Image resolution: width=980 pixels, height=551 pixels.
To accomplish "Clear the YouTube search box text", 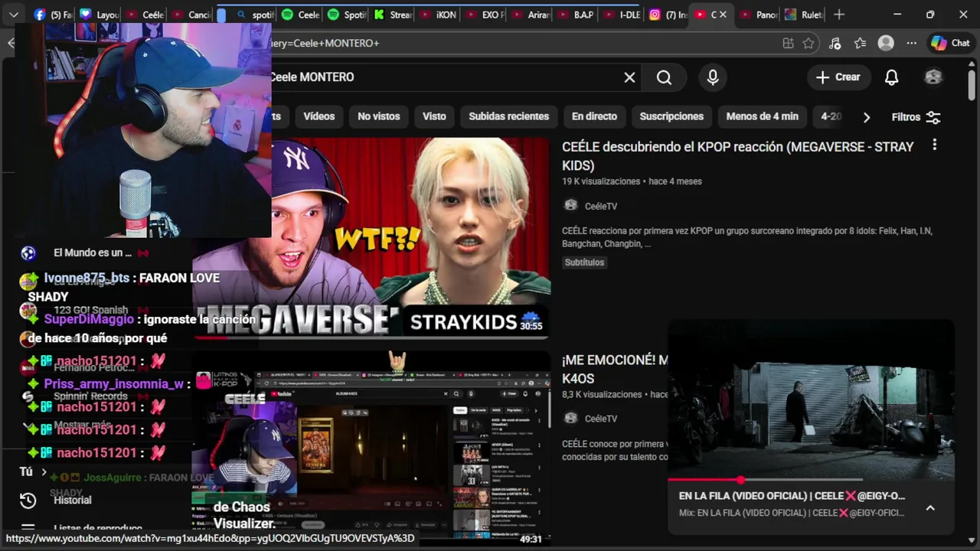I will [x=629, y=77].
